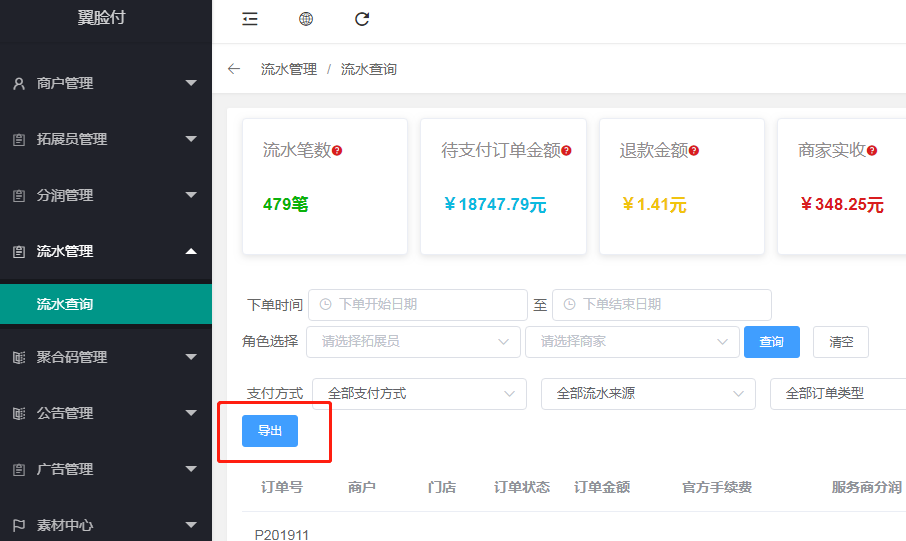Image resolution: width=906 pixels, height=541 pixels.
Task: Click help icon beside 退款金额
Action: click(694, 151)
